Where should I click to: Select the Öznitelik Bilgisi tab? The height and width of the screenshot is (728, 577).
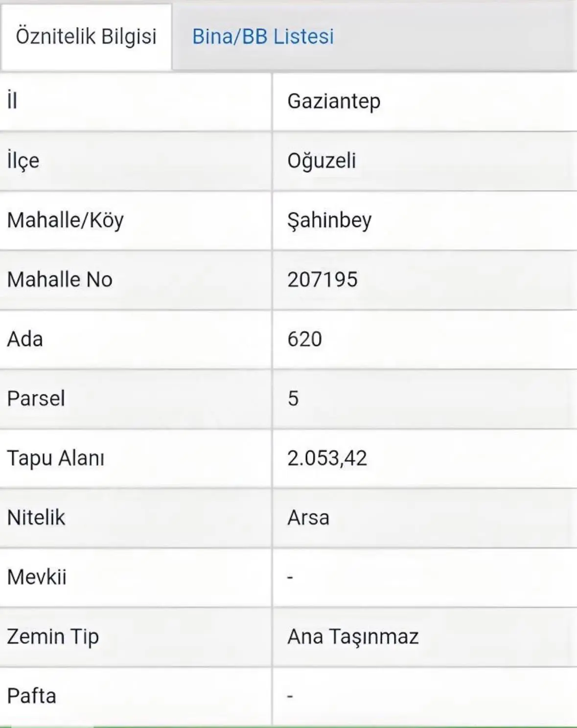coord(86,37)
